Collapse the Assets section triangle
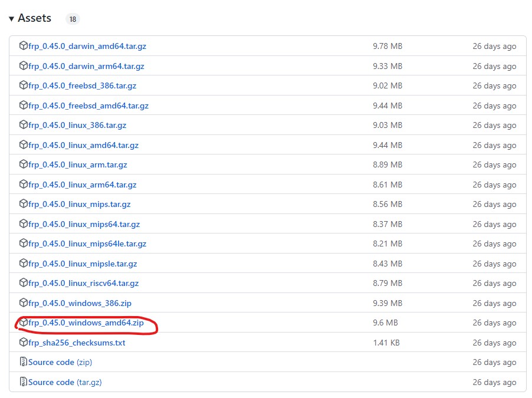The height and width of the screenshot is (398, 532). click(11, 19)
